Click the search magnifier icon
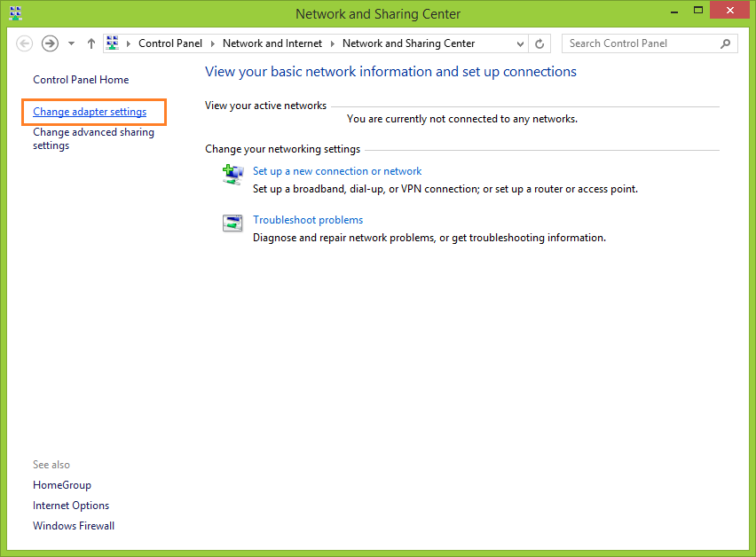This screenshot has height=557, width=756. pos(725,43)
